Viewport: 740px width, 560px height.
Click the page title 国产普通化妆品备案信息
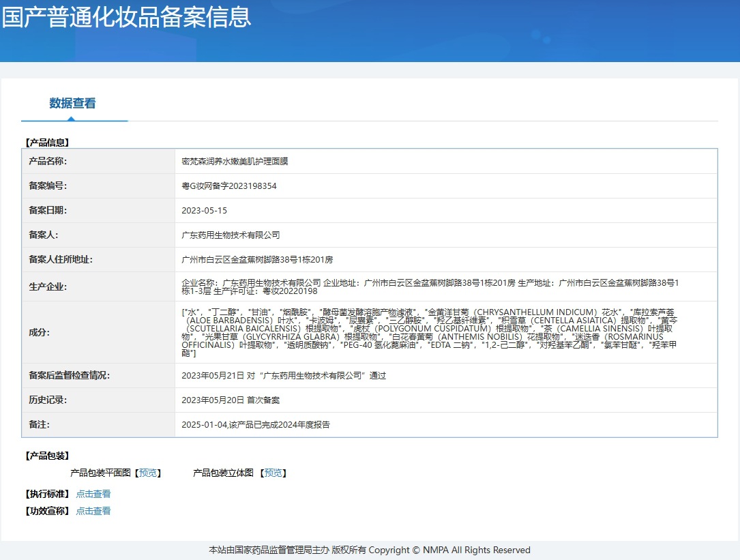tap(126, 17)
